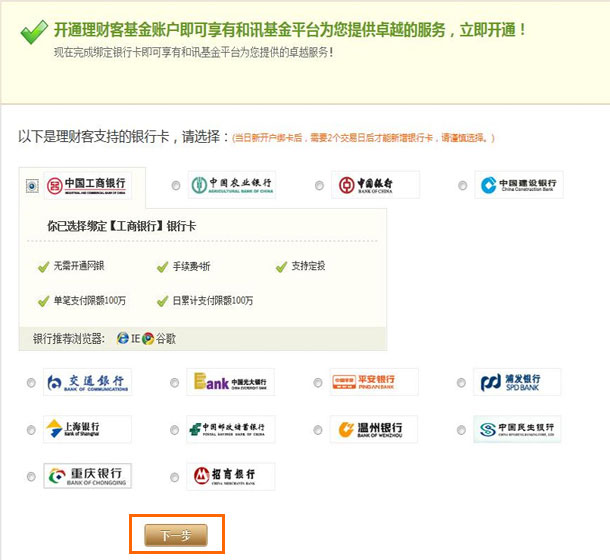The height and width of the screenshot is (560, 610).
Task: Click the 中国民生银行 logo
Action: coord(517,429)
